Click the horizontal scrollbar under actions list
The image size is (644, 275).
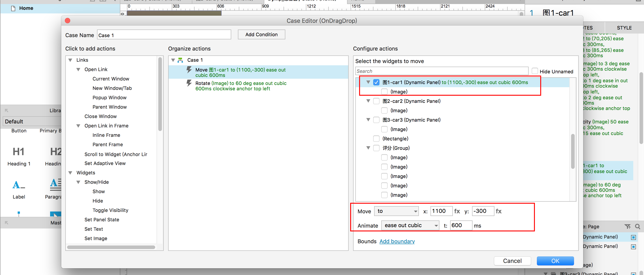point(111,247)
